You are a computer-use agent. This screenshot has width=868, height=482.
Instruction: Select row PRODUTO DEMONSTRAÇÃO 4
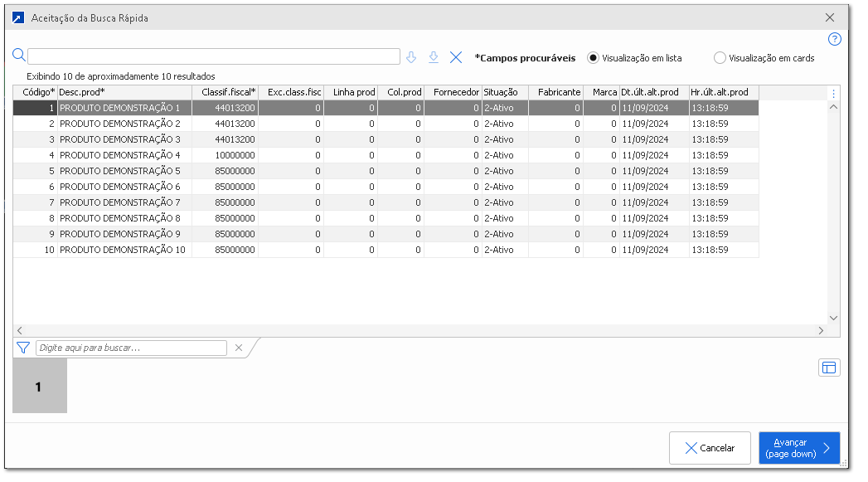(386, 155)
